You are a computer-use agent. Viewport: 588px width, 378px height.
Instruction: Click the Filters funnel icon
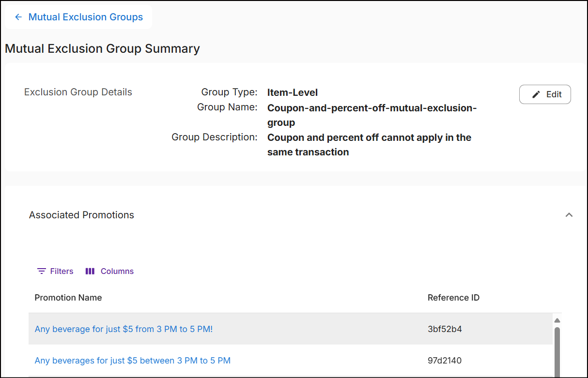coord(42,271)
